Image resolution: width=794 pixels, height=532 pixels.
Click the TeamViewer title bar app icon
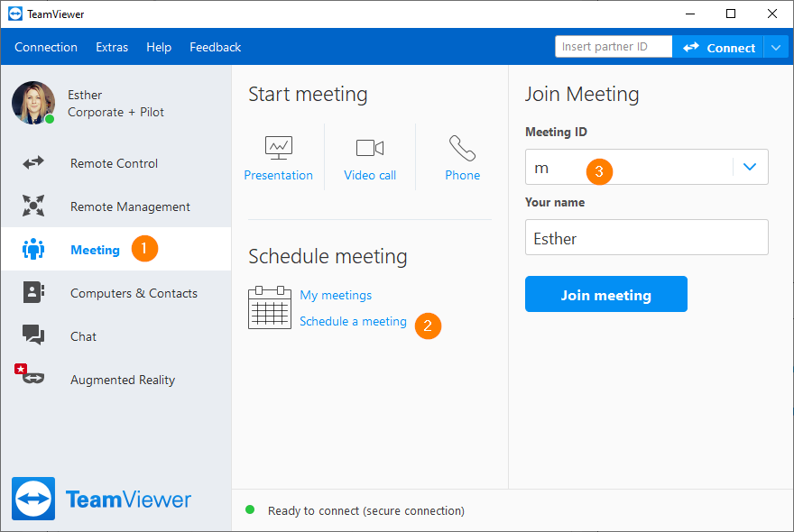(x=15, y=14)
